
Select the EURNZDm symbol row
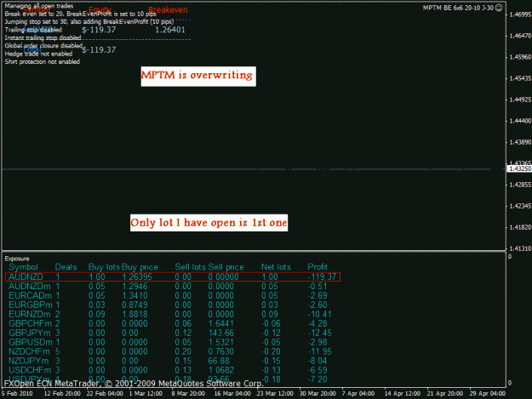coord(170,314)
